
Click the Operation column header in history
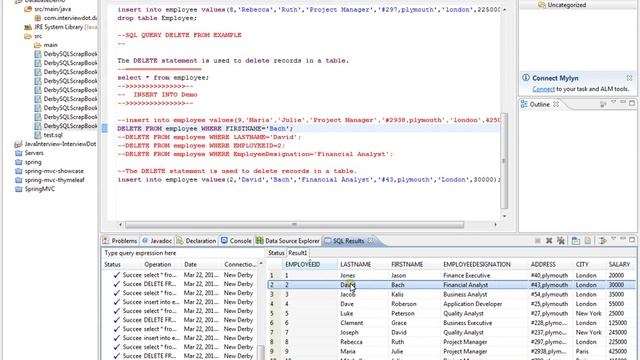pos(161,264)
